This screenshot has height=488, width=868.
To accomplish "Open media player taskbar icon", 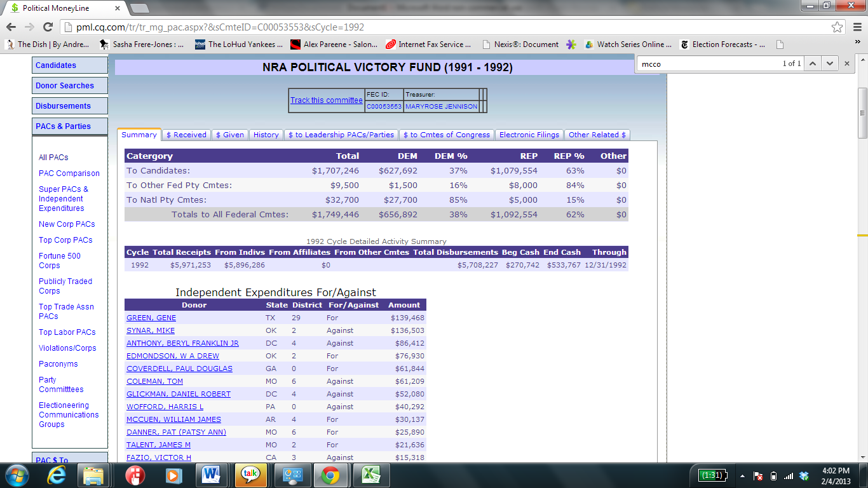I will point(172,475).
